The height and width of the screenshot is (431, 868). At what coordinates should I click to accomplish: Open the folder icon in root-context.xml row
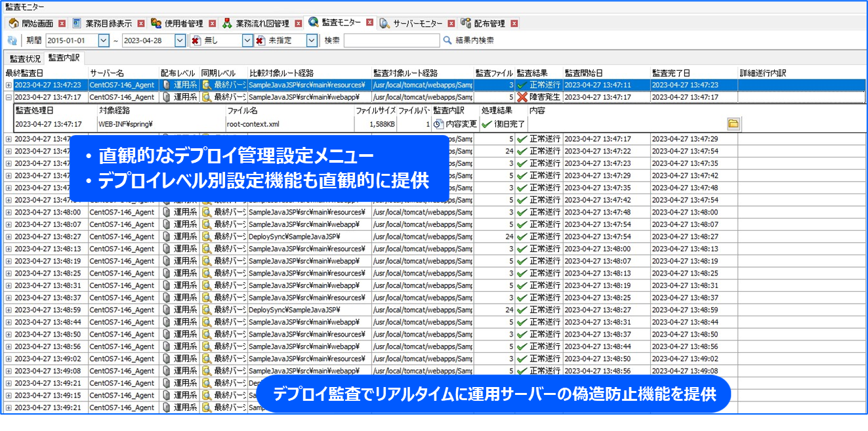tap(733, 123)
